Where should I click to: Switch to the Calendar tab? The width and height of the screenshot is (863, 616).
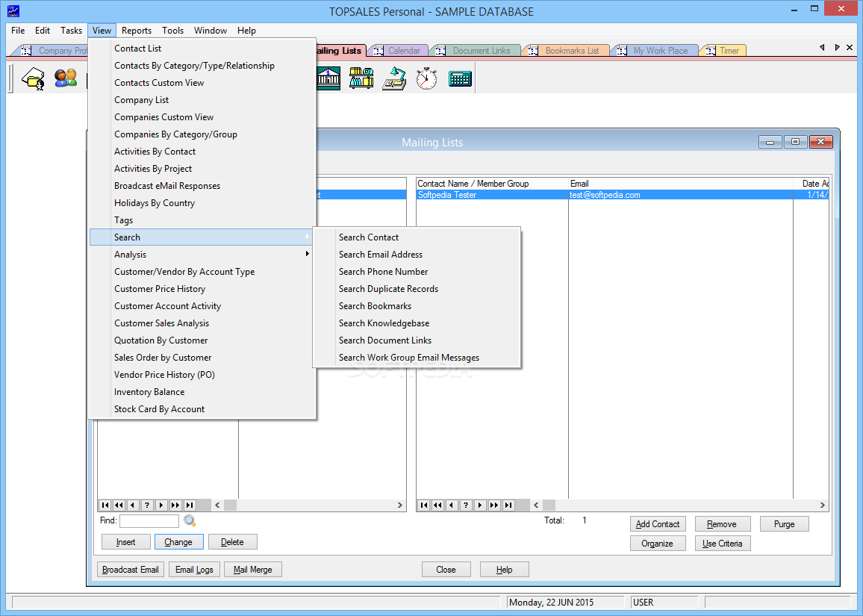(399, 51)
